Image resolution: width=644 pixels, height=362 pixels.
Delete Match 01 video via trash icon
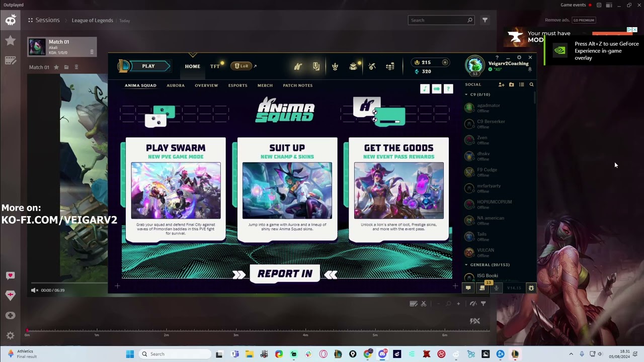tap(76, 67)
